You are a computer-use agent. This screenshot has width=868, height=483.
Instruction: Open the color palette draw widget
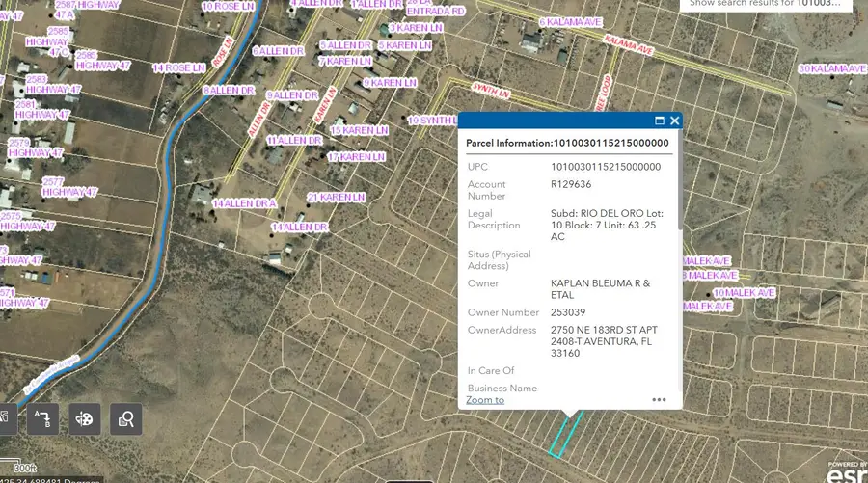85,418
